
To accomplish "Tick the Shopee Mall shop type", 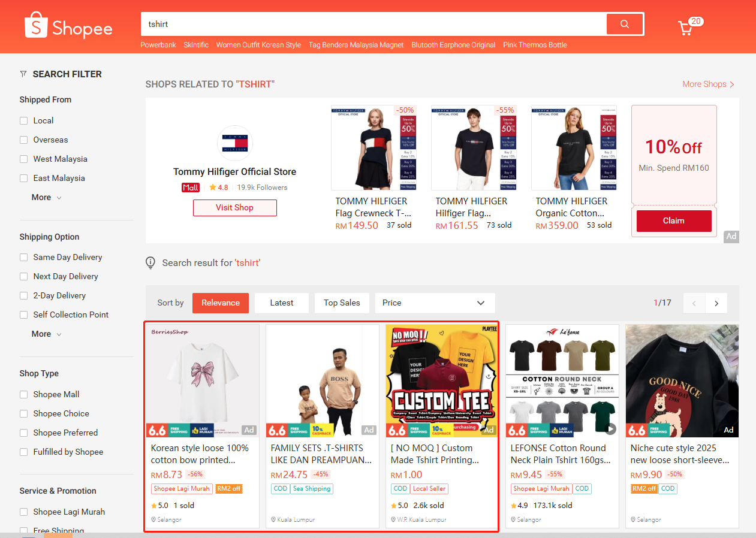I will [24, 394].
